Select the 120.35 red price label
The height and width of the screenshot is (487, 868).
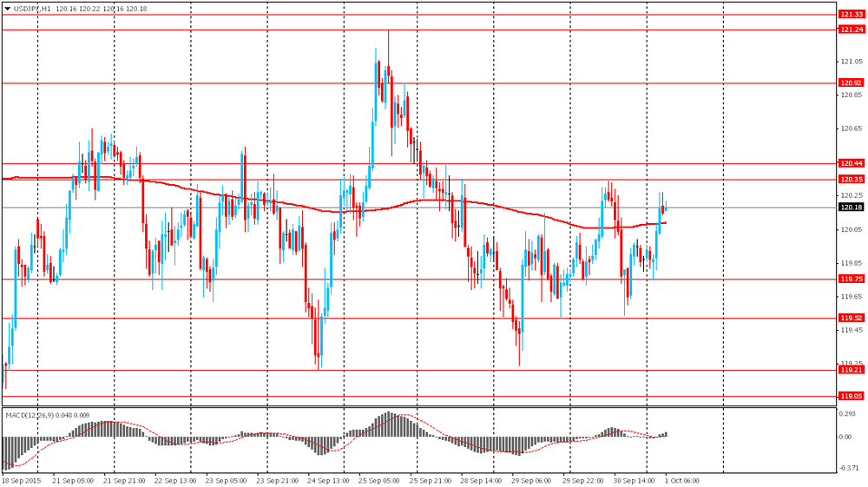pyautogui.click(x=852, y=180)
